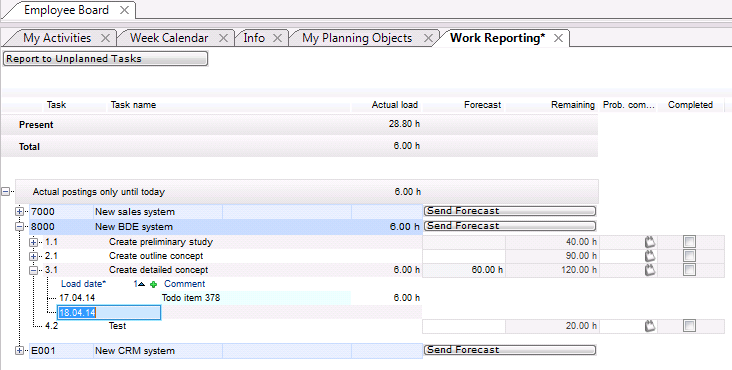Image resolution: width=732 pixels, height=370 pixels.
Task: Close the Employee Board tab
Action: [x=124, y=10]
